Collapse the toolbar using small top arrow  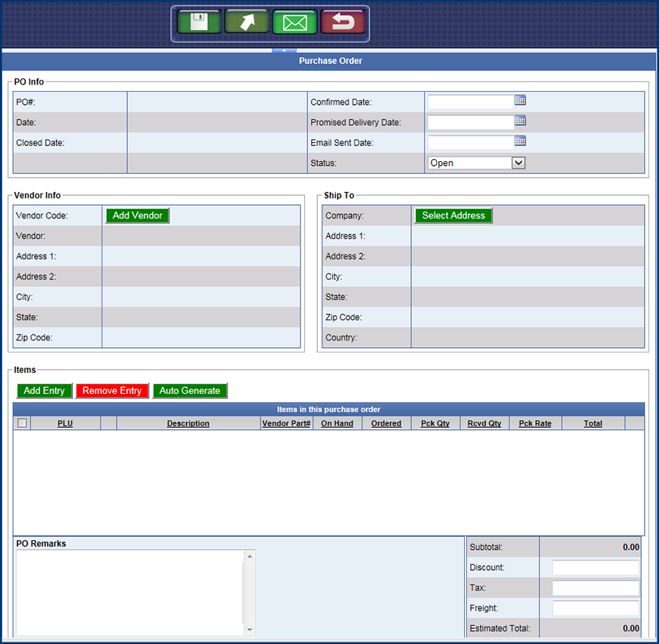click(284, 50)
